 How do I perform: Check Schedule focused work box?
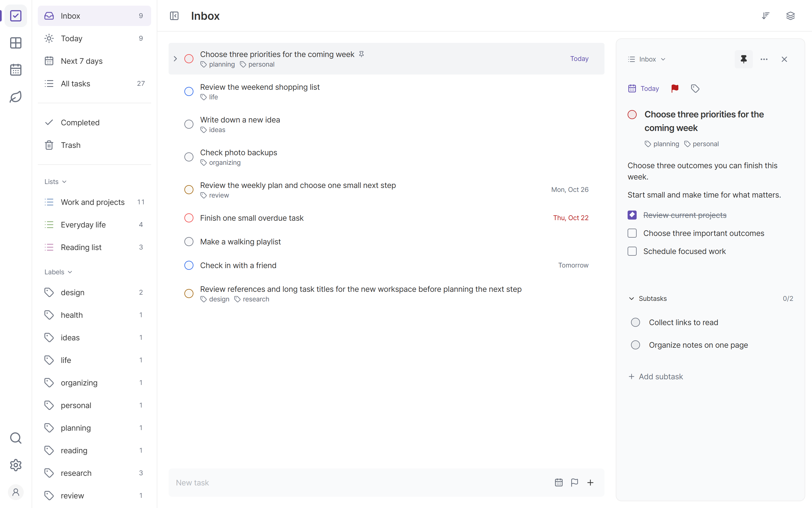click(x=632, y=251)
